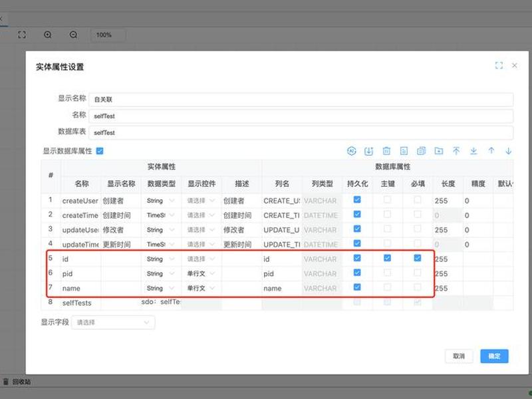Screen dimensions: 532x399
Task: Toggle 主键 checkbox for the id row
Action: [x=387, y=258]
